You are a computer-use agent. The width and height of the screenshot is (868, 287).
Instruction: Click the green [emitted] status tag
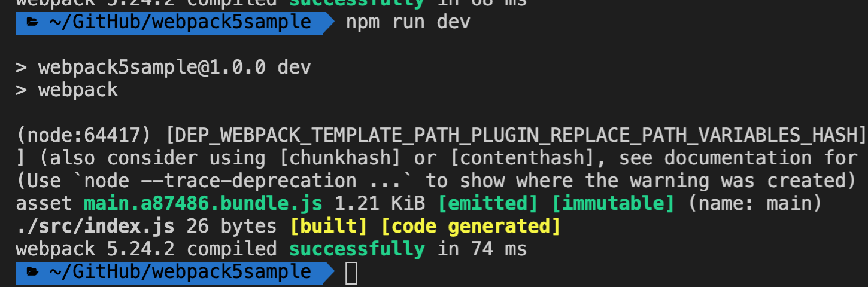click(x=488, y=204)
